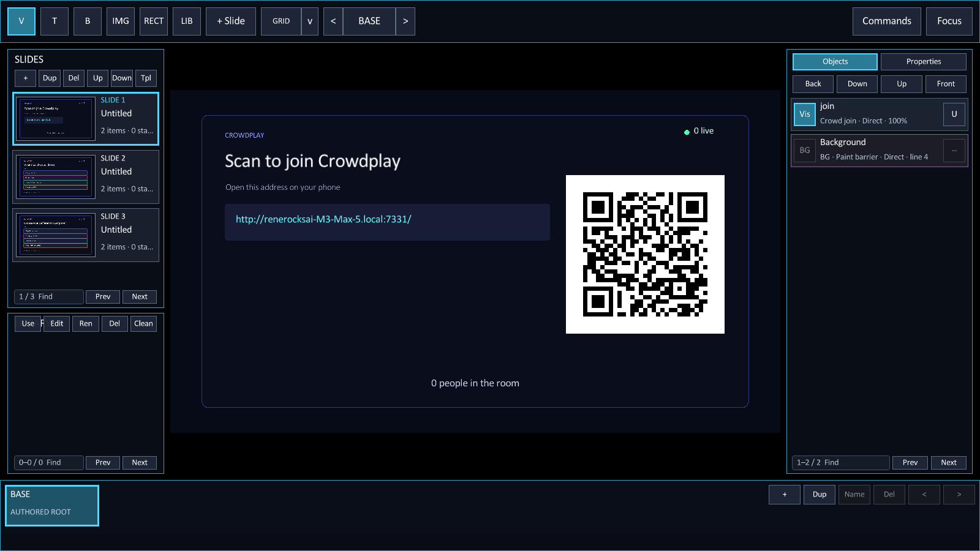The height and width of the screenshot is (551, 980).
Task: Click the slides Find field
Action: point(49,297)
